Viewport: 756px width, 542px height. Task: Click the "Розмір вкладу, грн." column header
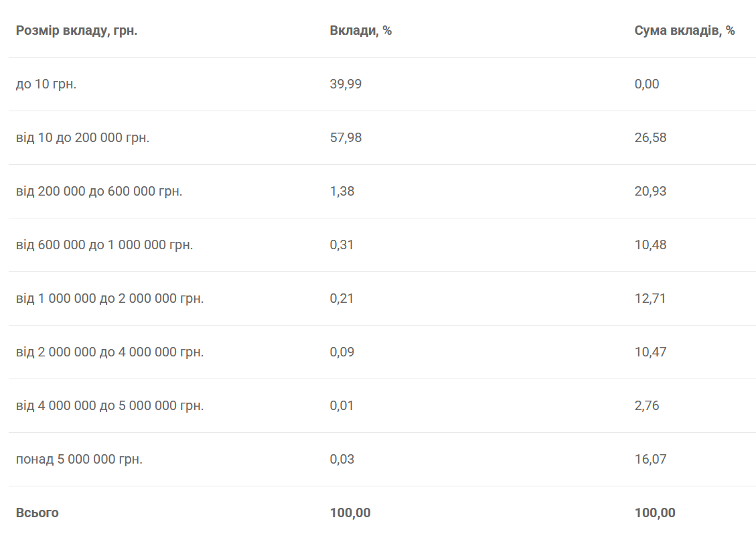pos(76,31)
